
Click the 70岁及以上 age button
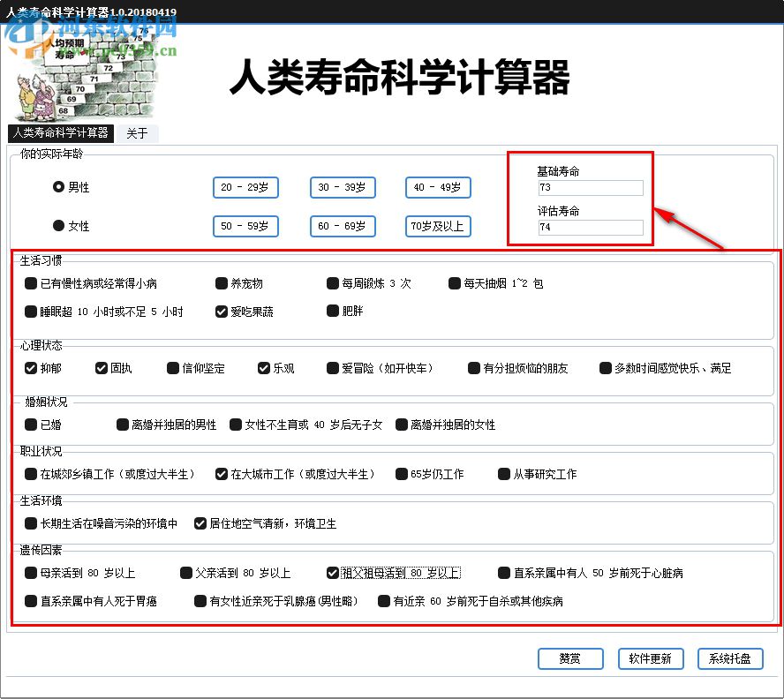point(436,226)
